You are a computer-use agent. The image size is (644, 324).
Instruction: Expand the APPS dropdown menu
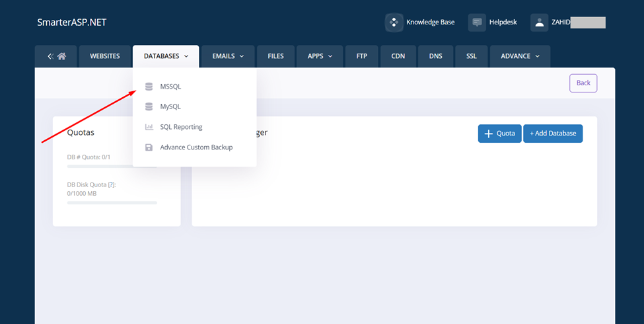pyautogui.click(x=320, y=56)
